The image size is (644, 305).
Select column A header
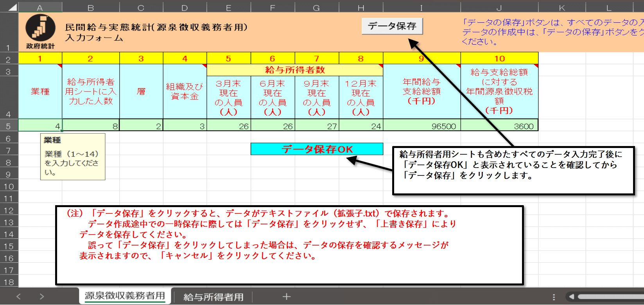(40, 7)
